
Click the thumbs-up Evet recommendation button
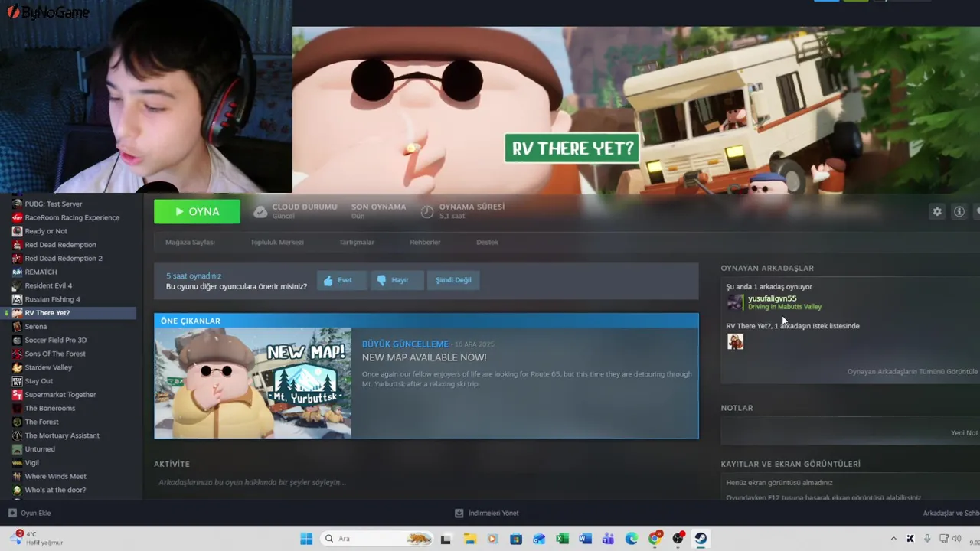click(x=341, y=280)
